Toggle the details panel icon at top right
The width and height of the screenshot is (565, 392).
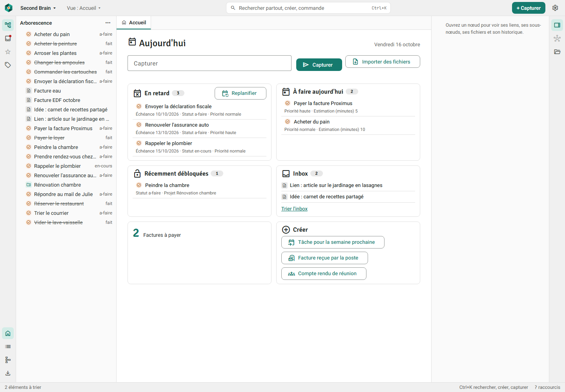point(557,25)
